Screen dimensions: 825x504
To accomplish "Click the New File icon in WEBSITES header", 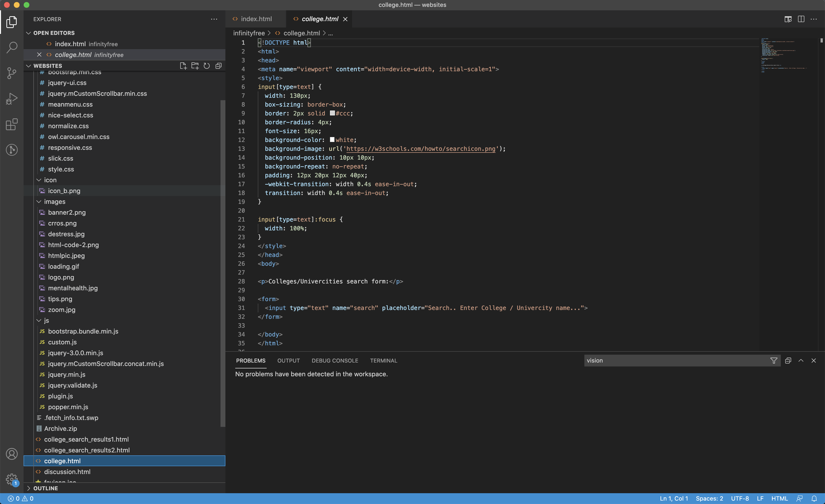I will 183,66.
